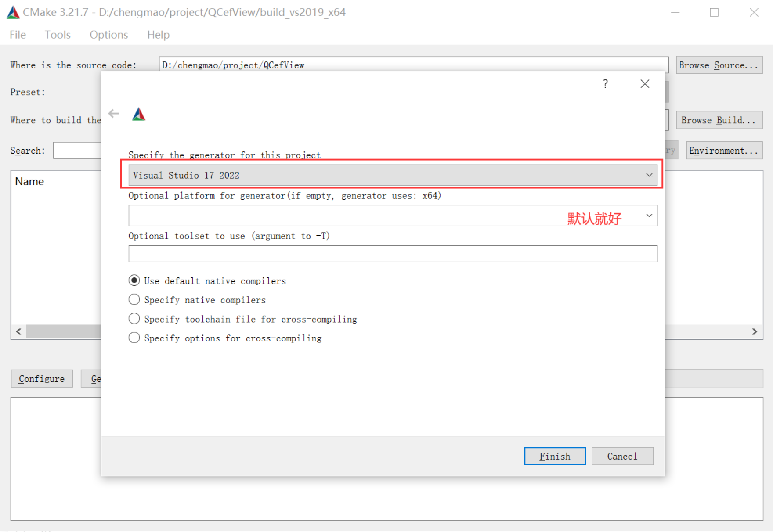Click the Name column header

tap(29, 181)
